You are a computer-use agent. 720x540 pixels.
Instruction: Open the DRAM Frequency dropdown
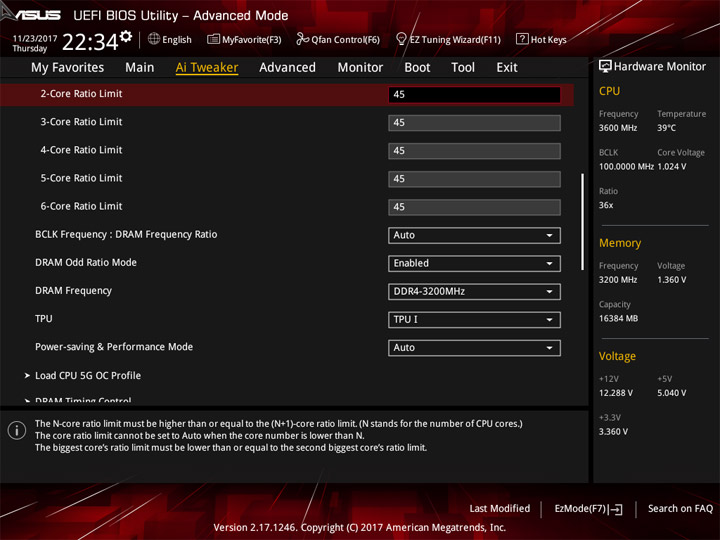point(474,292)
